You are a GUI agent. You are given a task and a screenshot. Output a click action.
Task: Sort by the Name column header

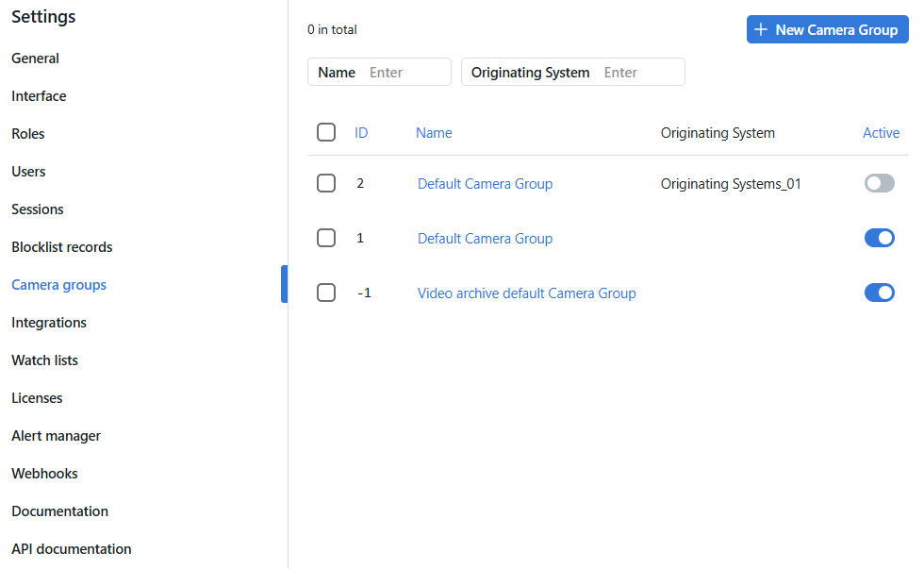click(434, 133)
